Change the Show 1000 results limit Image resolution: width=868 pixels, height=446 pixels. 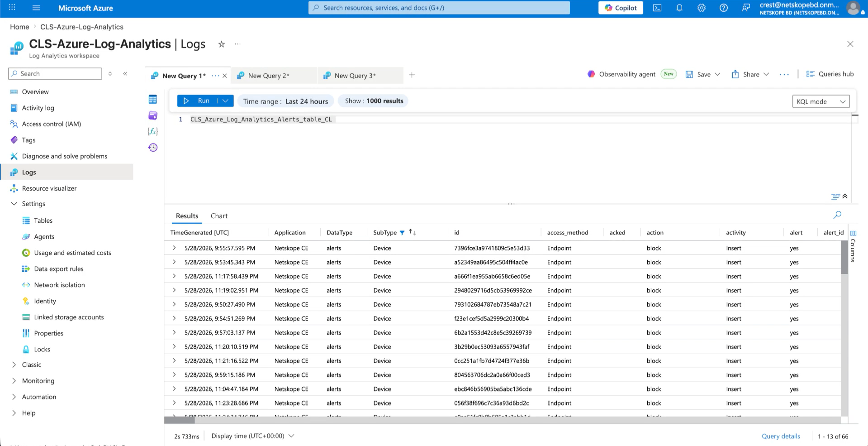(374, 101)
